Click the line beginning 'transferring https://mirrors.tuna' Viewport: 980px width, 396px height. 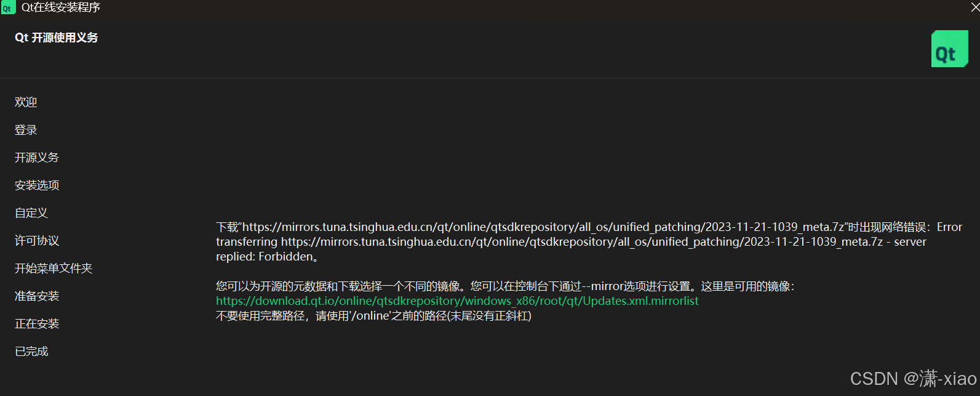[x=571, y=242]
